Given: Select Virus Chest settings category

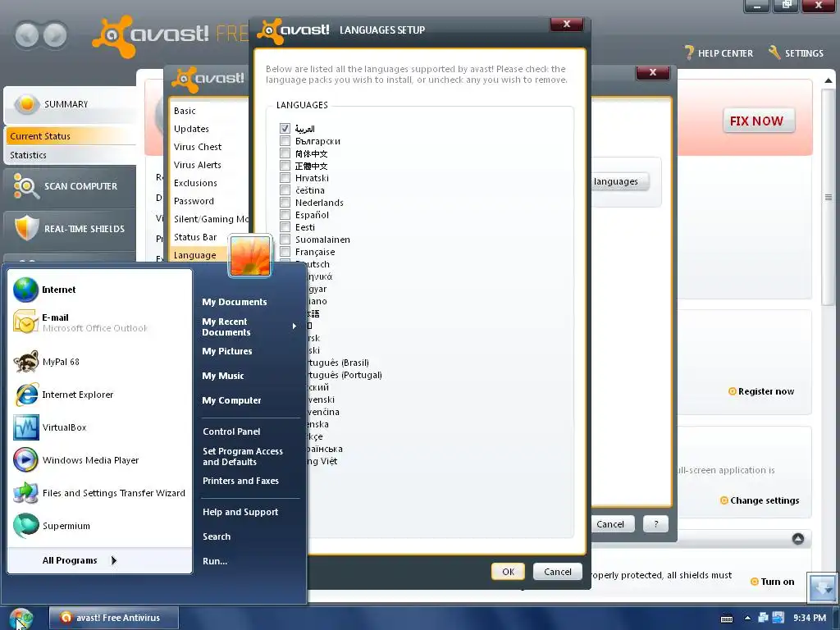Looking at the screenshot, I should point(198,148).
